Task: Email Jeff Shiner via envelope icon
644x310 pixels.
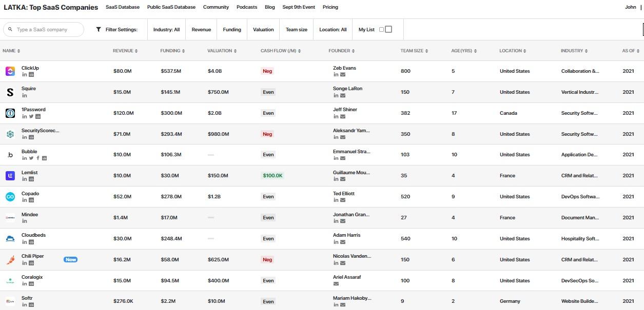Action: [x=343, y=117]
